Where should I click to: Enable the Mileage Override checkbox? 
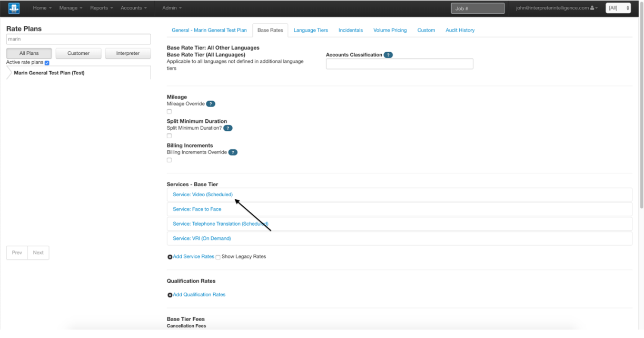tap(169, 111)
